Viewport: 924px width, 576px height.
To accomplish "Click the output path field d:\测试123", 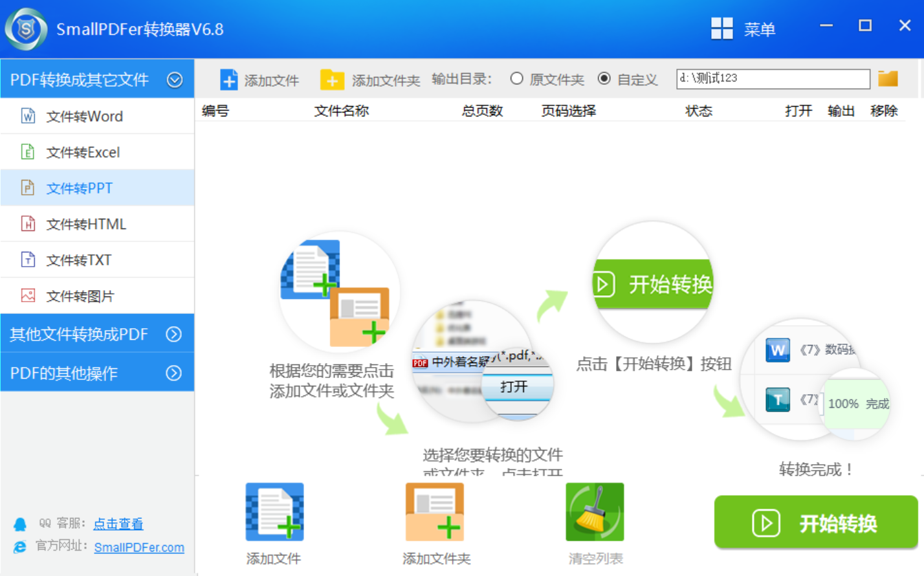I will tap(773, 78).
